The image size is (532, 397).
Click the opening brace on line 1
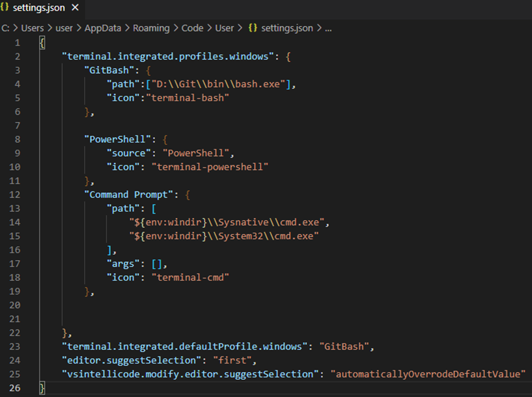42,43
